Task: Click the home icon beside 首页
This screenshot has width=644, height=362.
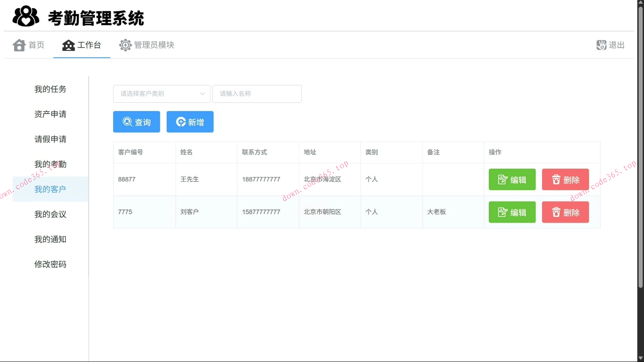Action: (x=19, y=45)
